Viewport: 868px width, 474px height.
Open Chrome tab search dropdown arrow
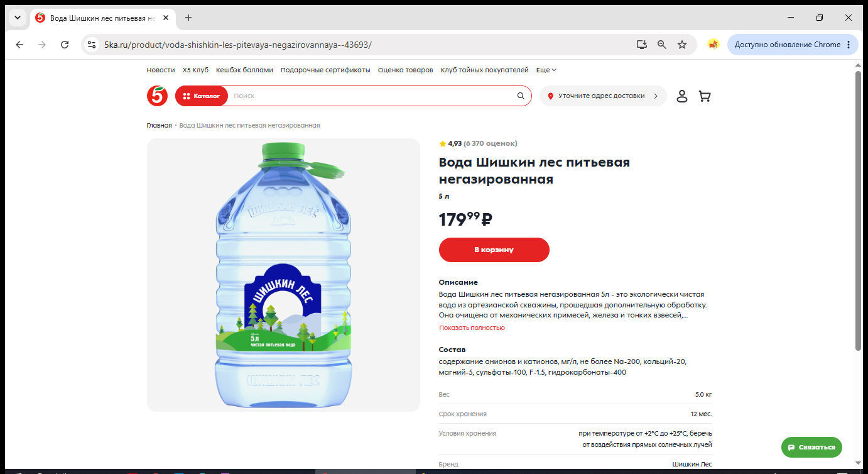17,18
